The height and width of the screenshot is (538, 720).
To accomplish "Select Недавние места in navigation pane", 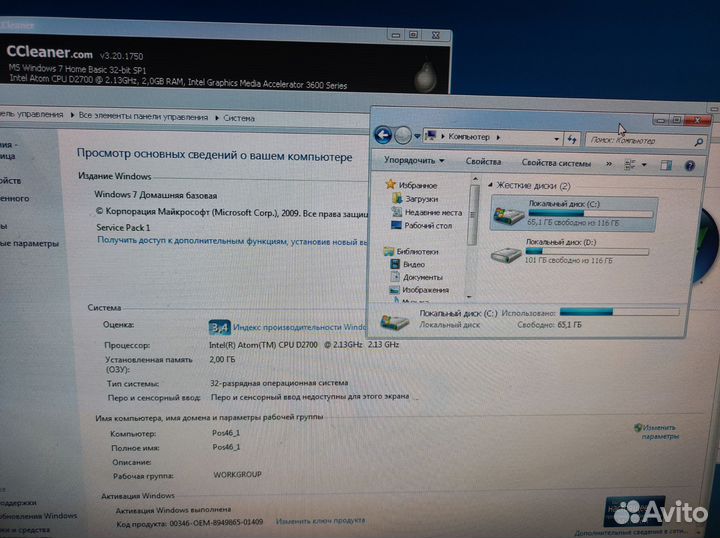I will 433,212.
